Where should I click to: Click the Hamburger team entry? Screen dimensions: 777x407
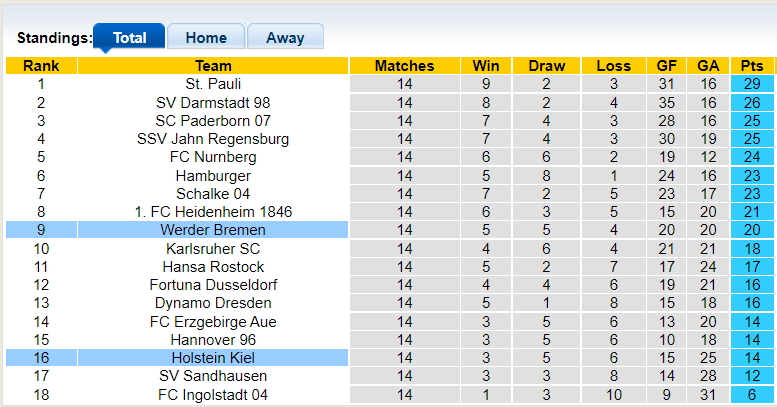213,176
